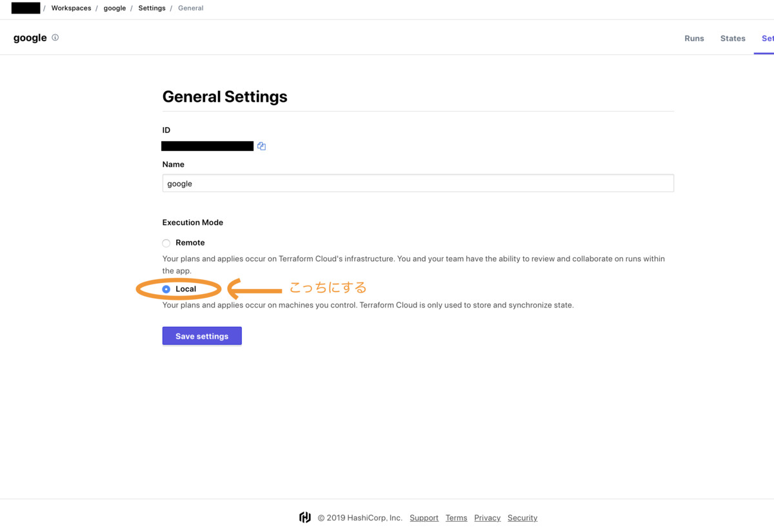Click the HashiCorp logo in footer
This screenshot has width=774, height=532.
[305, 517]
